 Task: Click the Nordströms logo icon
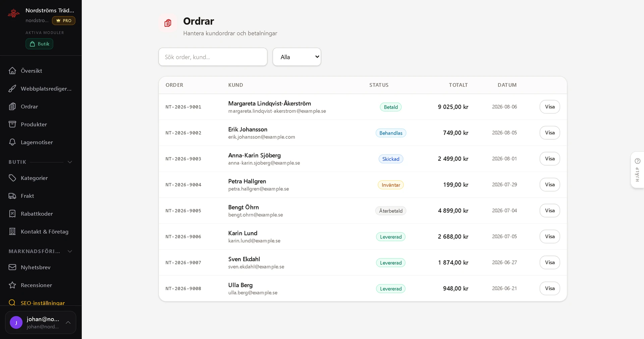pyautogui.click(x=14, y=13)
